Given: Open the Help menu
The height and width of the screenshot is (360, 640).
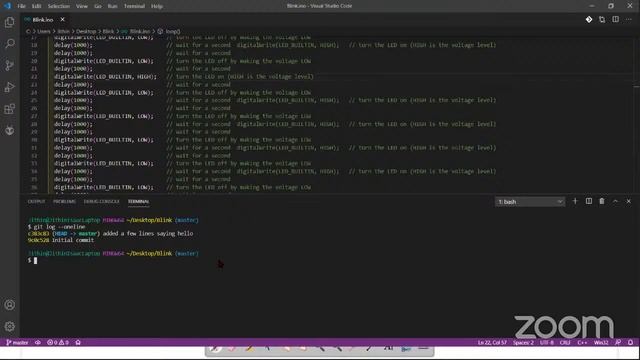Looking at the screenshot, I should (x=157, y=6).
